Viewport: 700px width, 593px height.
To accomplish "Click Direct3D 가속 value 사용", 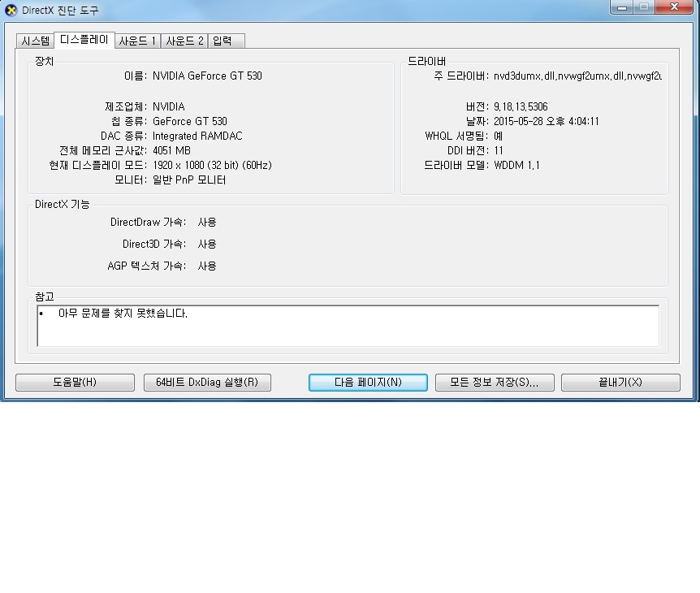I will pyautogui.click(x=207, y=244).
